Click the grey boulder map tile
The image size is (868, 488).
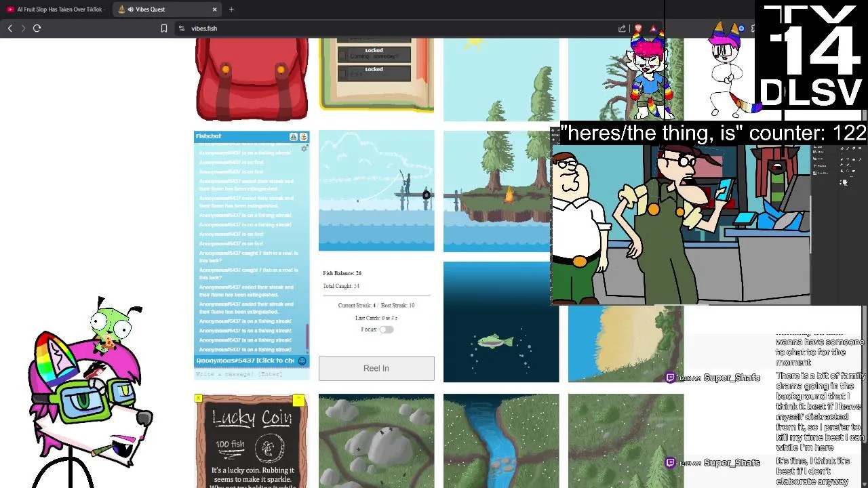tap(376, 441)
